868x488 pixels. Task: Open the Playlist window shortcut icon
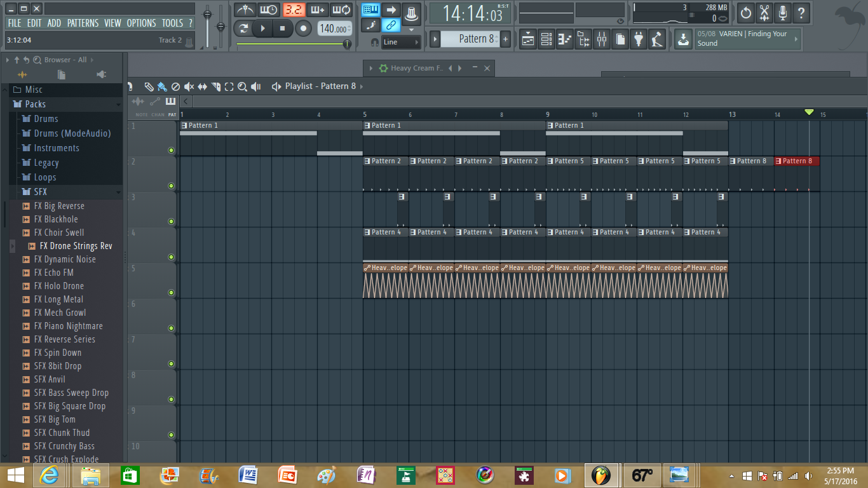coord(528,39)
